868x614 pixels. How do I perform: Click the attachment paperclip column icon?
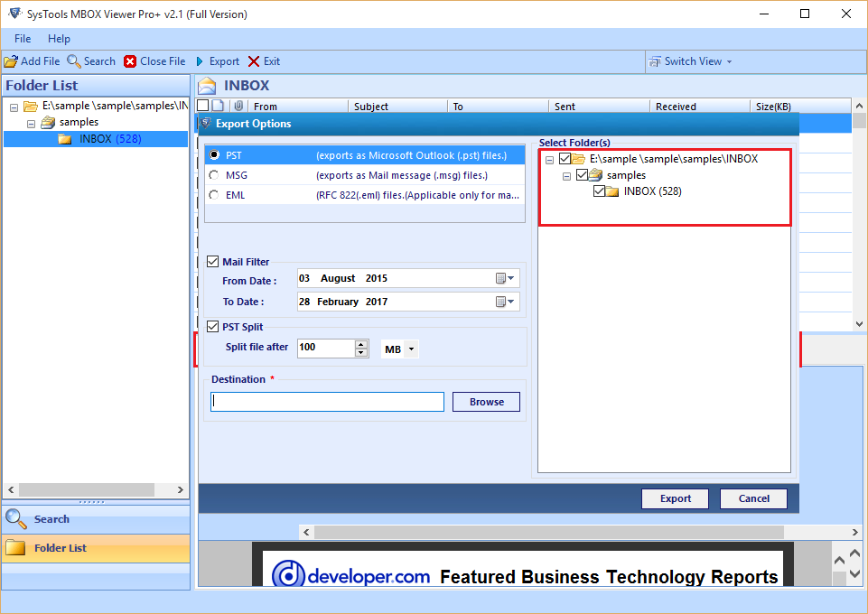point(238,106)
